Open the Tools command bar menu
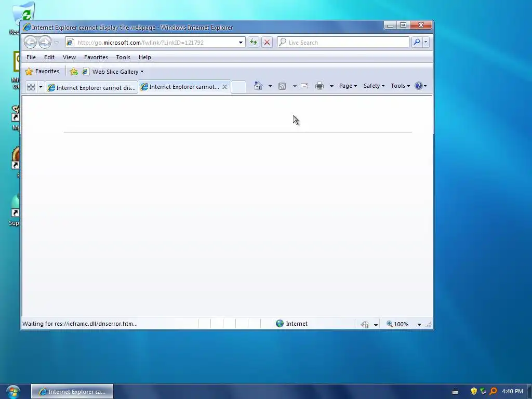This screenshot has height=399, width=532. click(x=401, y=86)
